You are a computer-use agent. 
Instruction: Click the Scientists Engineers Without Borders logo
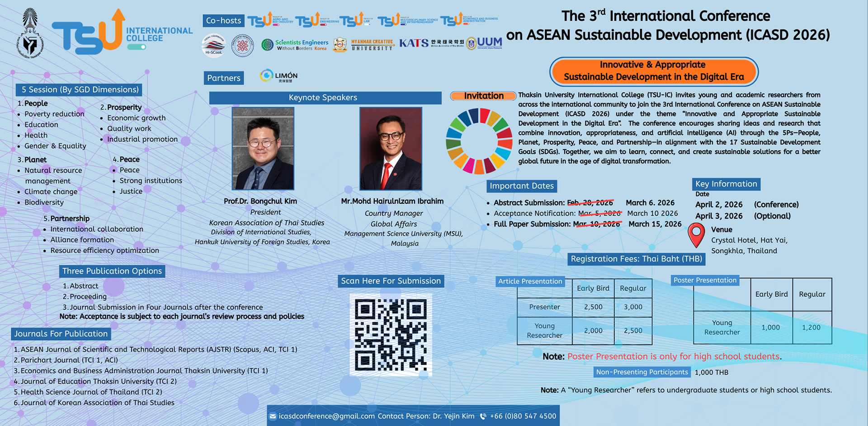tap(295, 45)
